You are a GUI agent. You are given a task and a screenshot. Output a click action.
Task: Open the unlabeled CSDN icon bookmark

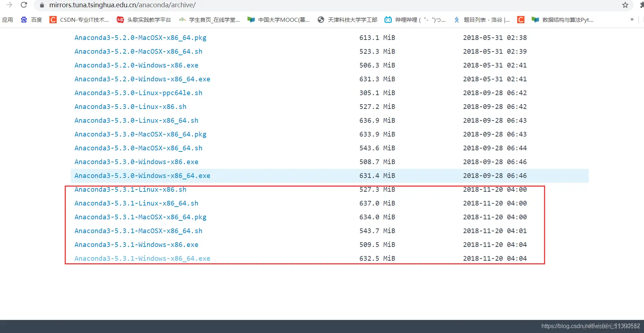521,20
